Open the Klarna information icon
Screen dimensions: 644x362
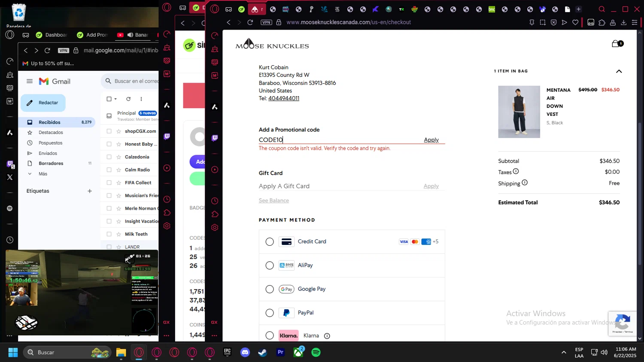click(327, 336)
